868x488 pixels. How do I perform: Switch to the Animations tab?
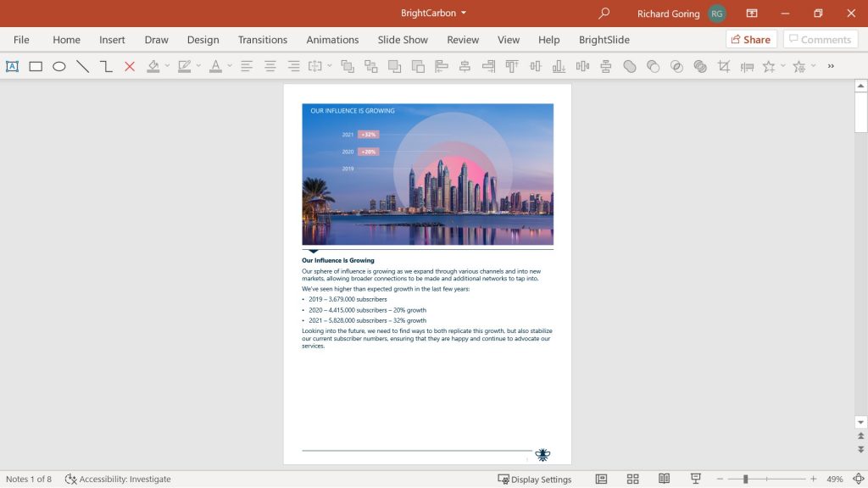332,39
